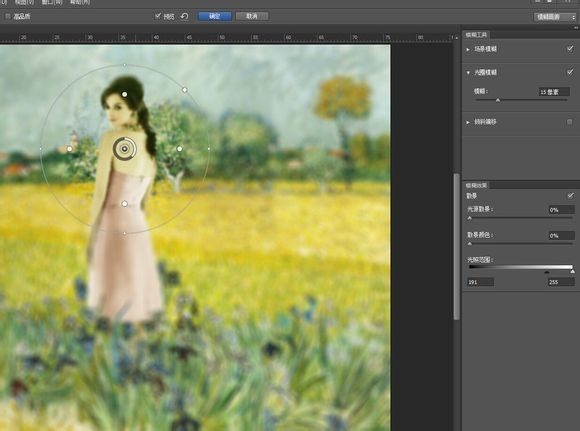Image resolution: width=580 pixels, height=431 pixels.
Task: Select the 模糊工具 blur tools tab
Action: [x=476, y=35]
